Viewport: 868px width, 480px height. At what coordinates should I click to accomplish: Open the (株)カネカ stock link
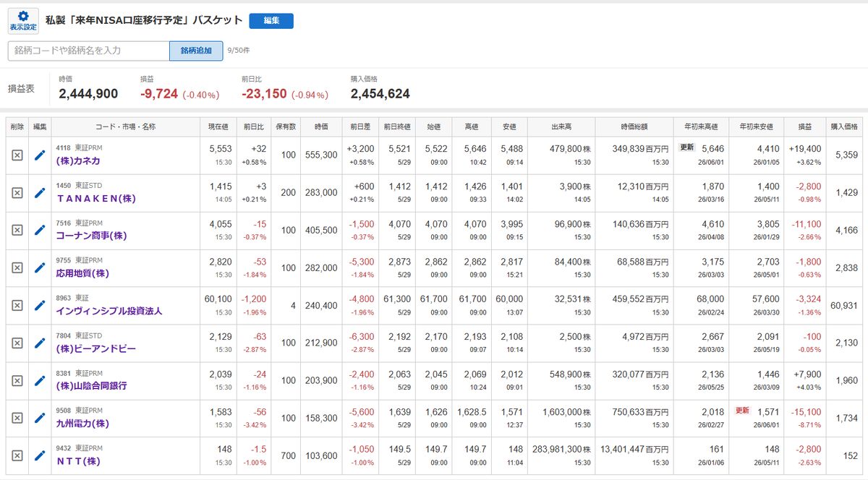click(x=79, y=160)
